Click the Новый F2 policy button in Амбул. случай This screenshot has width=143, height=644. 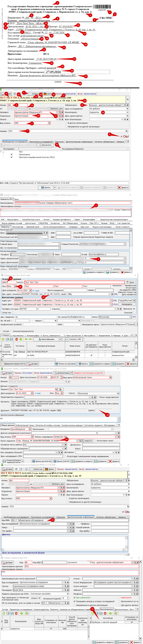coord(87,441)
